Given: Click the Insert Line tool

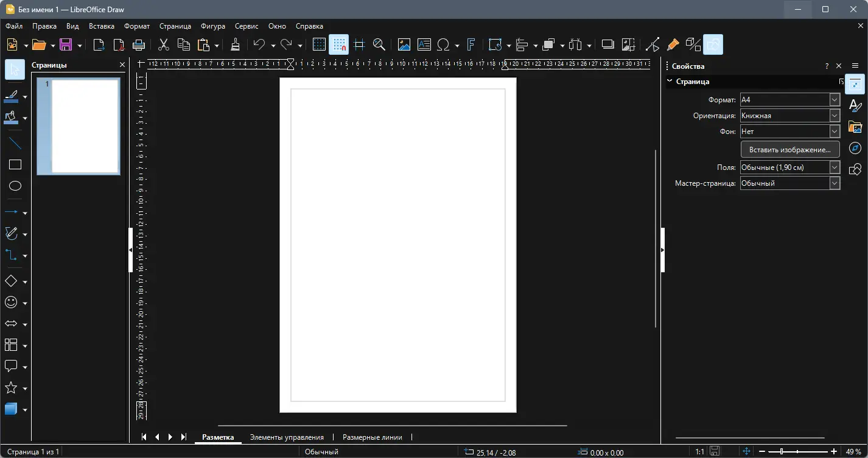Looking at the screenshot, I should (x=15, y=144).
